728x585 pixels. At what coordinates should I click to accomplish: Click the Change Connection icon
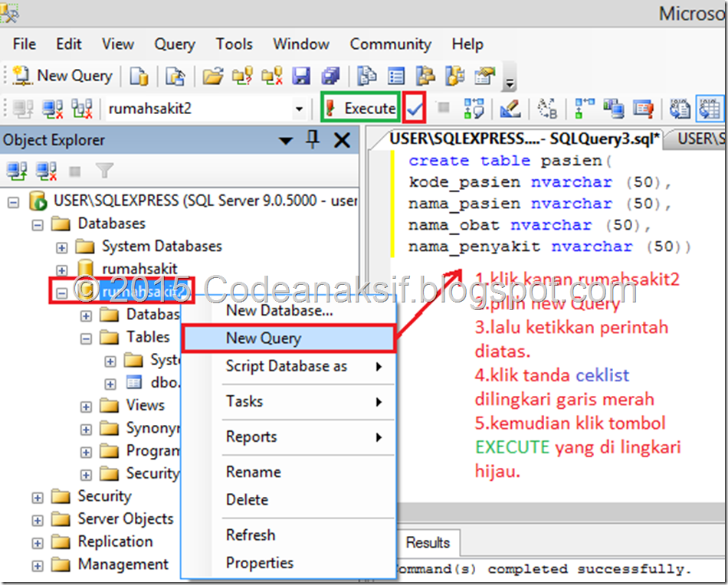tap(82, 109)
